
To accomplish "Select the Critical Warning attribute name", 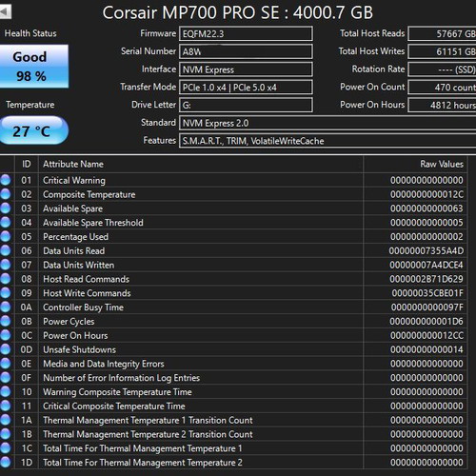I will (x=74, y=180).
